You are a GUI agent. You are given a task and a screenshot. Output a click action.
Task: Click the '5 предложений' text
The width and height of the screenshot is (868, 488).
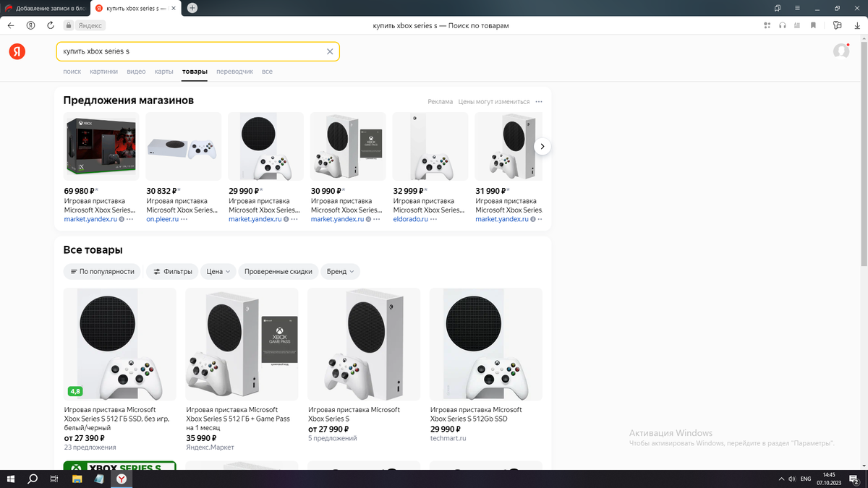pyautogui.click(x=332, y=438)
